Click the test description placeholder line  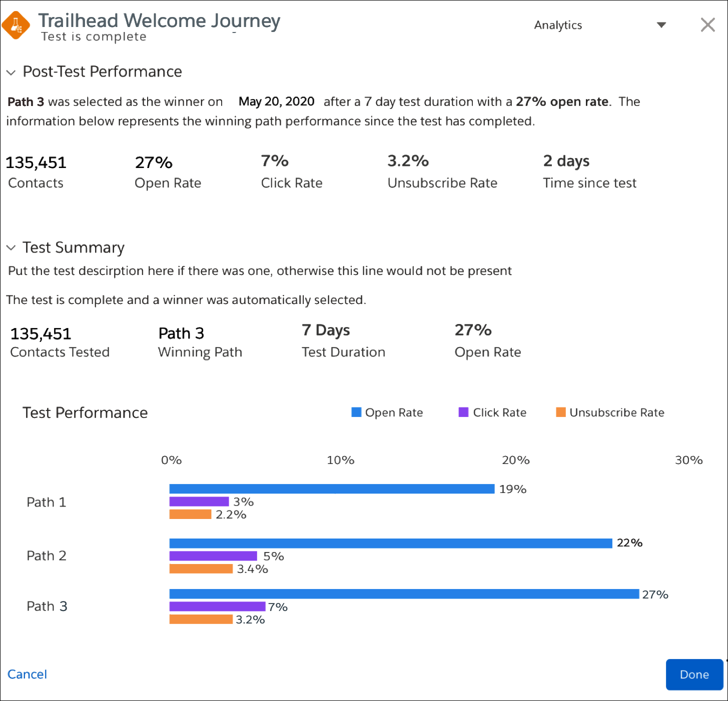point(260,271)
